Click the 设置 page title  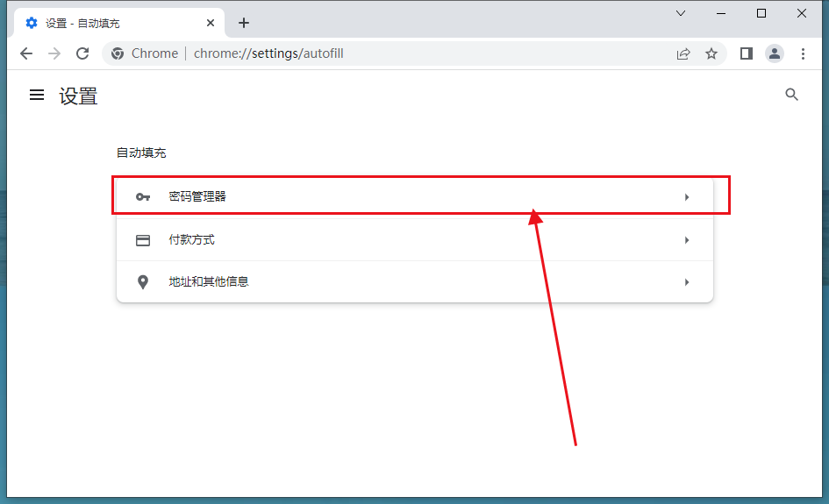pos(78,96)
